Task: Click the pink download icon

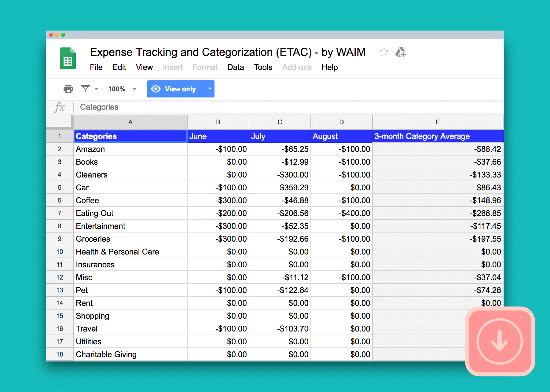Action: [499, 342]
